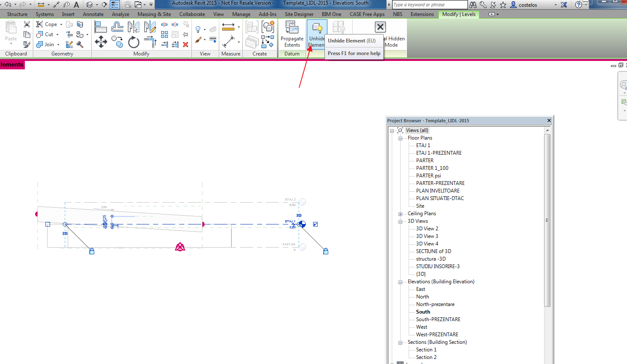Open the Join dropdown arrow
The width and height of the screenshot is (627, 364).
(58, 45)
